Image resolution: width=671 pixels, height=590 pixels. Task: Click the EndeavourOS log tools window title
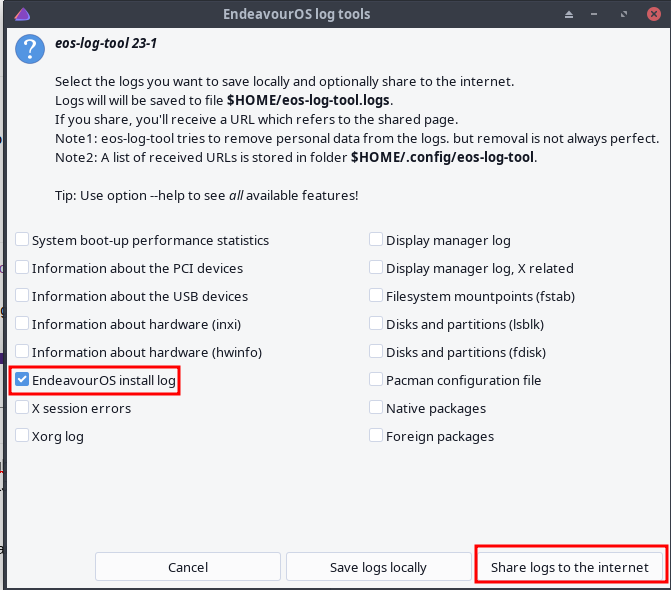(297, 14)
